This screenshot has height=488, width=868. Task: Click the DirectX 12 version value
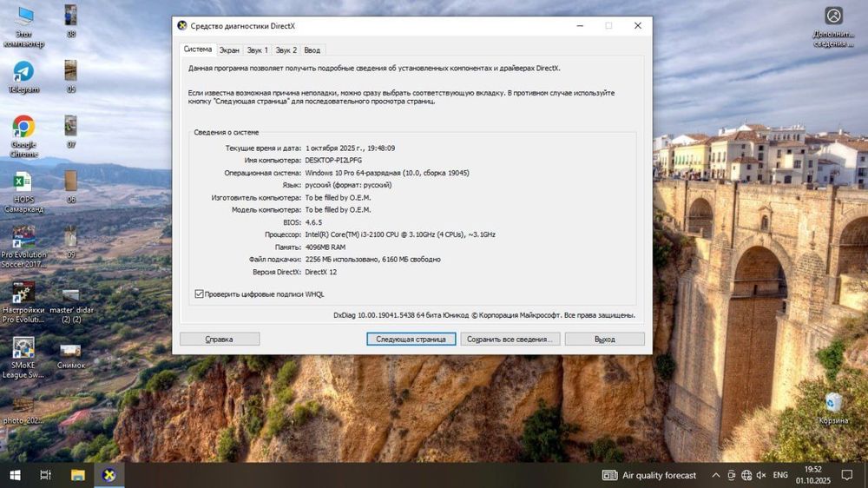[320, 272]
